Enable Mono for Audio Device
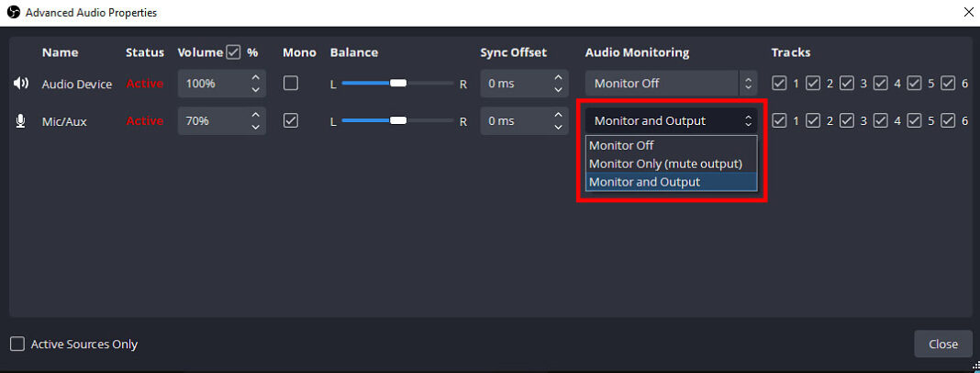This screenshot has width=980, height=373. 291,84
